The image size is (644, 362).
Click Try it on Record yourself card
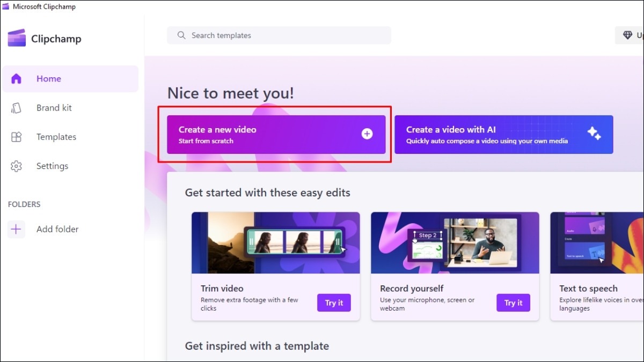tap(513, 303)
